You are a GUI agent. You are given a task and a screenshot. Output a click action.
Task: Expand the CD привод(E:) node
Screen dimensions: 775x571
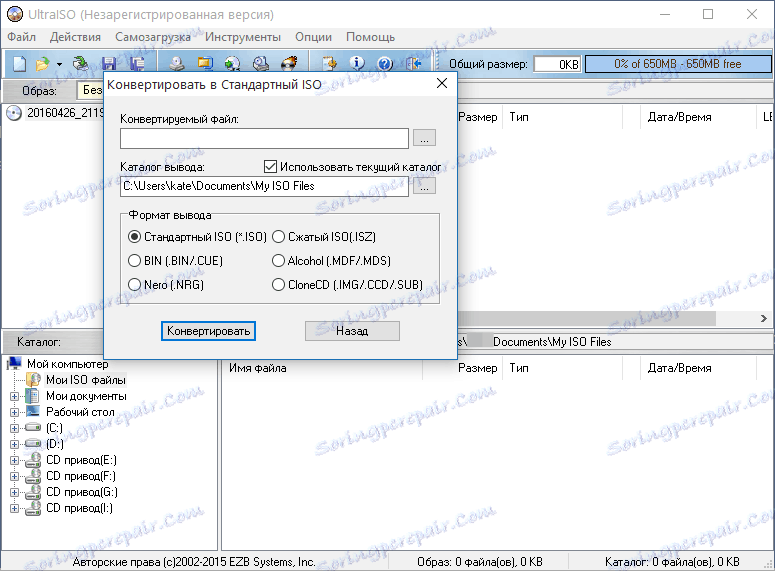coord(14,460)
